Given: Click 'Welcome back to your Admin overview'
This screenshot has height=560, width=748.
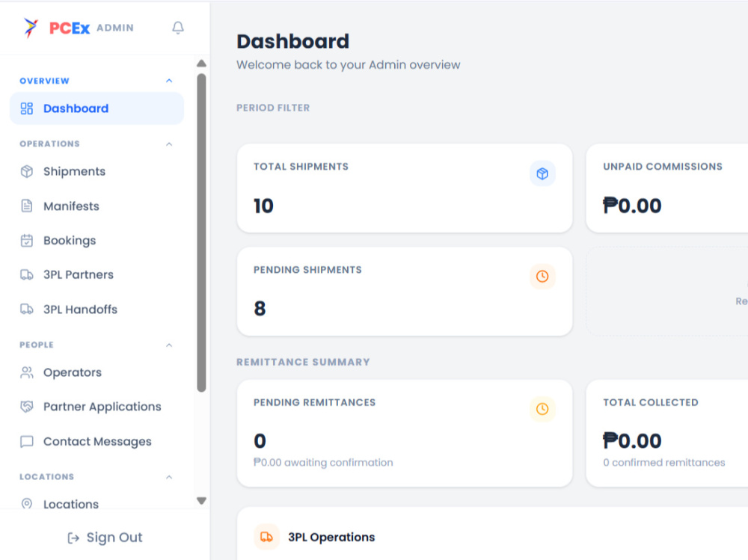Looking at the screenshot, I should (349, 65).
